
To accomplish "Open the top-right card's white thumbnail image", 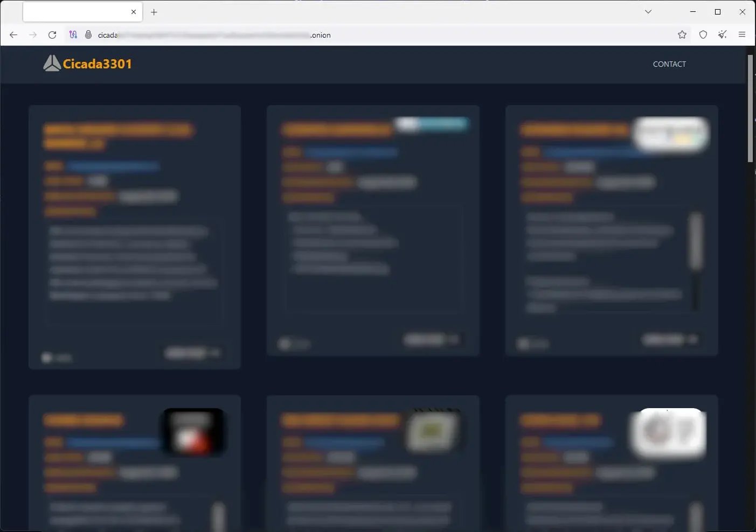I will [671, 135].
